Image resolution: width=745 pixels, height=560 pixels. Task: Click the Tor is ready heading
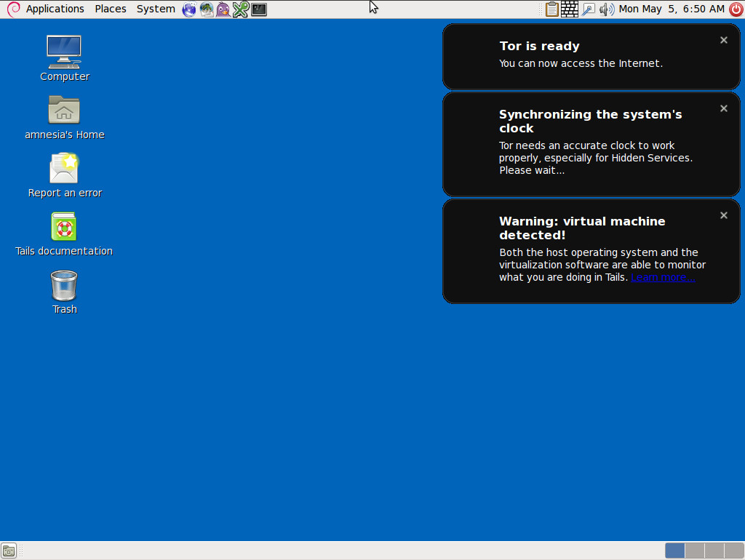(539, 46)
